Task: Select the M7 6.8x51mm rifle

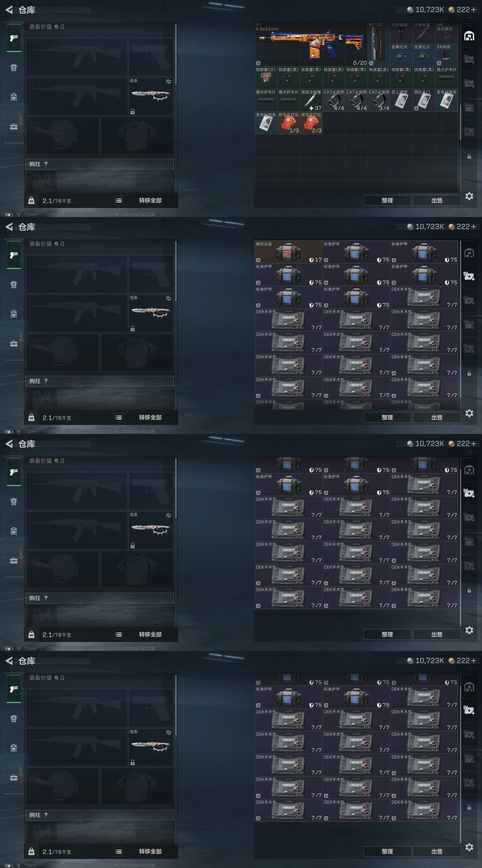Action: pos(311,44)
